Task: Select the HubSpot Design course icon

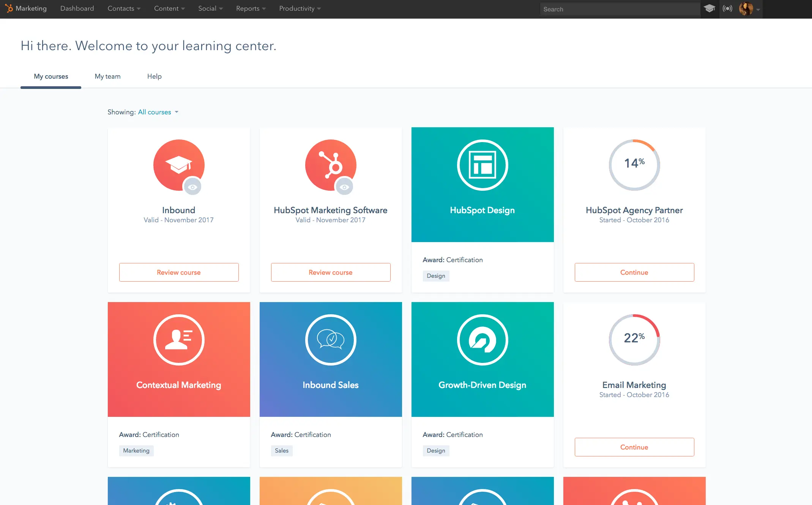Action: click(482, 165)
